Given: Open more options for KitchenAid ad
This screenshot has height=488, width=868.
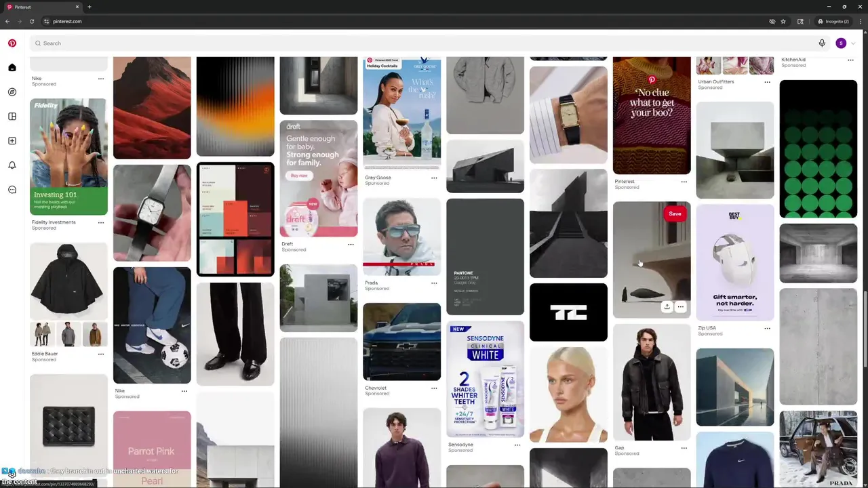Looking at the screenshot, I should click(850, 60).
